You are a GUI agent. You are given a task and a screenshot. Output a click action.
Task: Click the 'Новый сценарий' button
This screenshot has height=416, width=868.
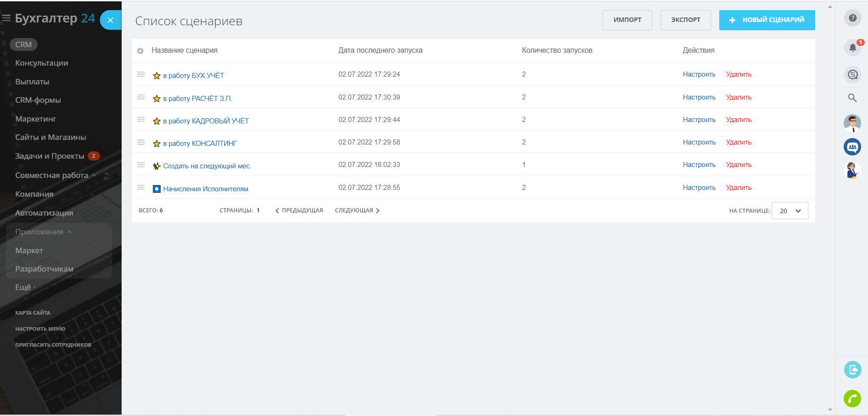pyautogui.click(x=767, y=20)
